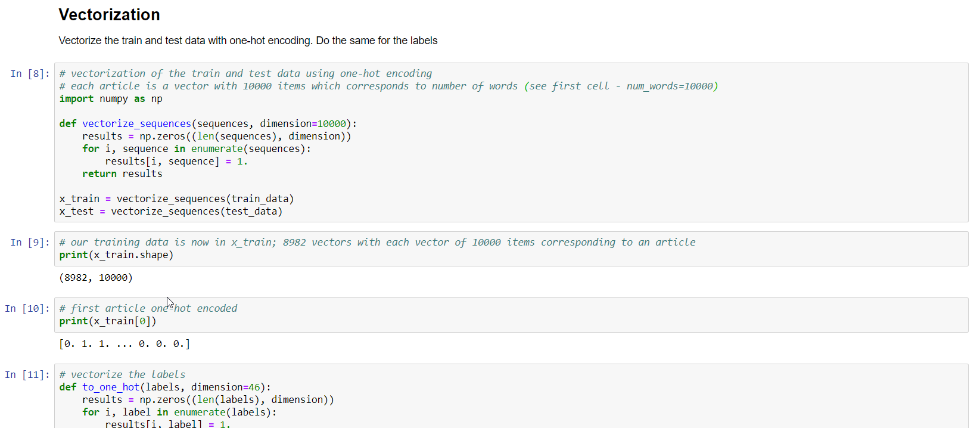Click the def vectorize_sequences function definition line
This screenshot has width=980, height=428.
tap(208, 124)
